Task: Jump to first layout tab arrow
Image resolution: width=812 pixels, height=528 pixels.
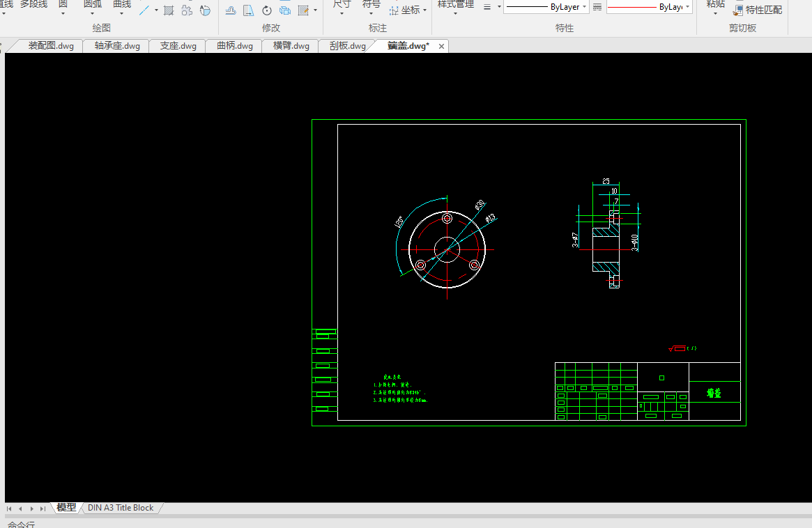Action: (10, 508)
